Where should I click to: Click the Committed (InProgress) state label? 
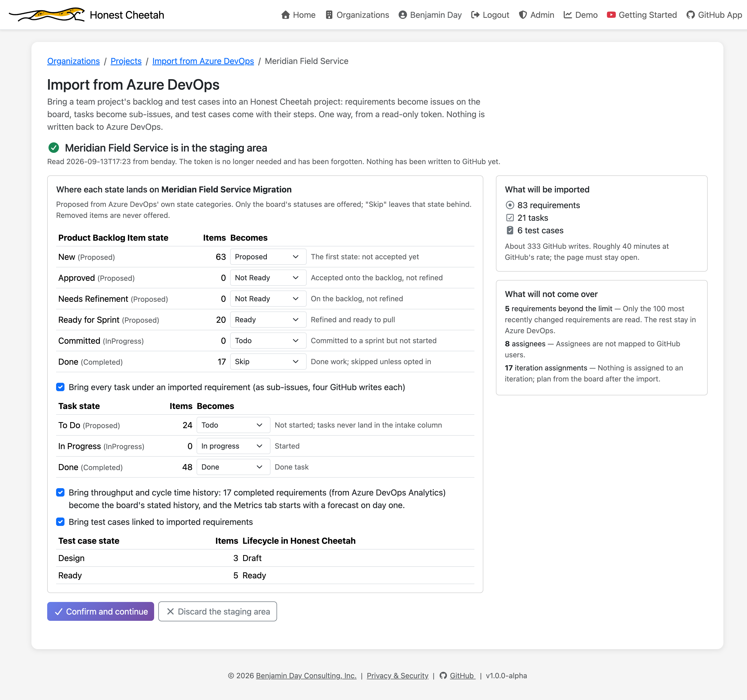pyautogui.click(x=101, y=341)
